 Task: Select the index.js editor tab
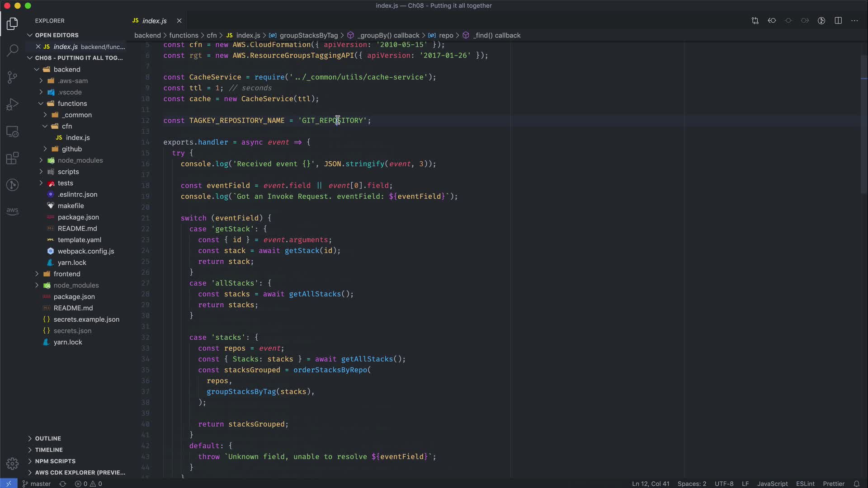pos(154,21)
